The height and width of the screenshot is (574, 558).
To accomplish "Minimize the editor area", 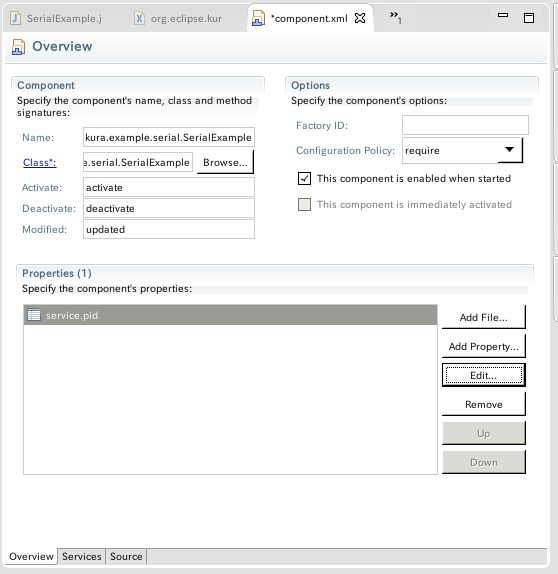I will [x=503, y=15].
